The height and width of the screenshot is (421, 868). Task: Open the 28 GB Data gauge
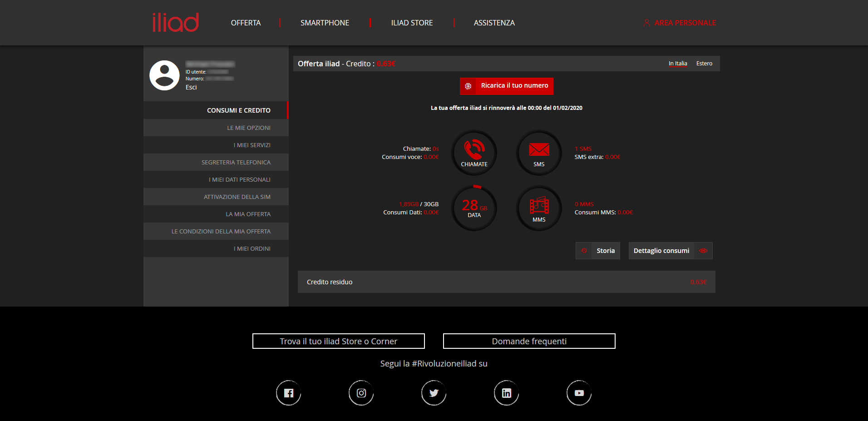pos(474,208)
